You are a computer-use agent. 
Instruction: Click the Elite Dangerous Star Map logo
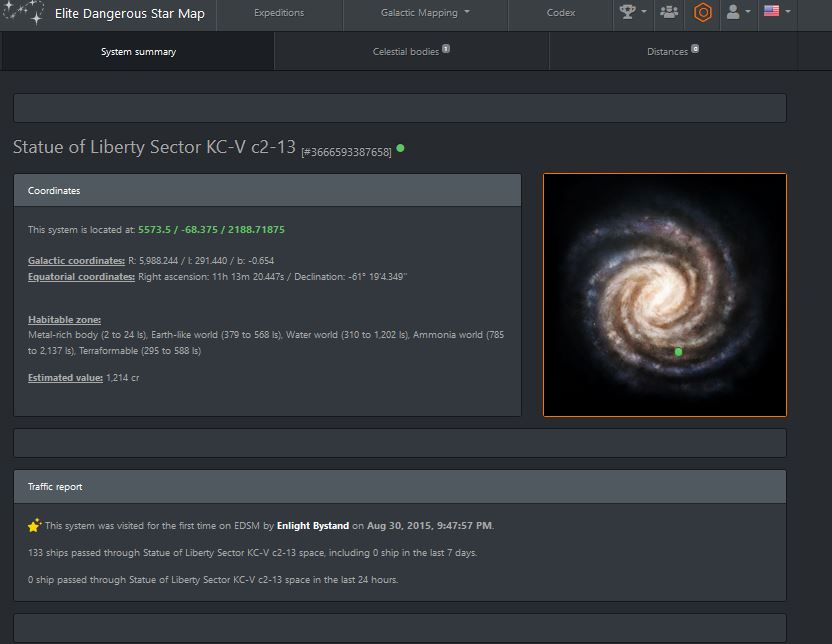[24, 13]
